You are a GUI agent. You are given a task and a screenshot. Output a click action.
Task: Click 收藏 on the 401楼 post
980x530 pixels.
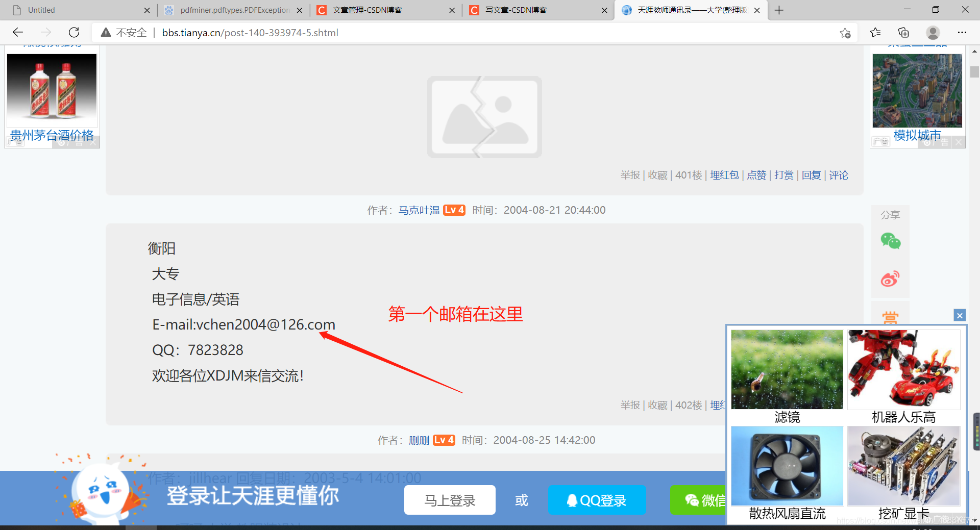point(658,175)
